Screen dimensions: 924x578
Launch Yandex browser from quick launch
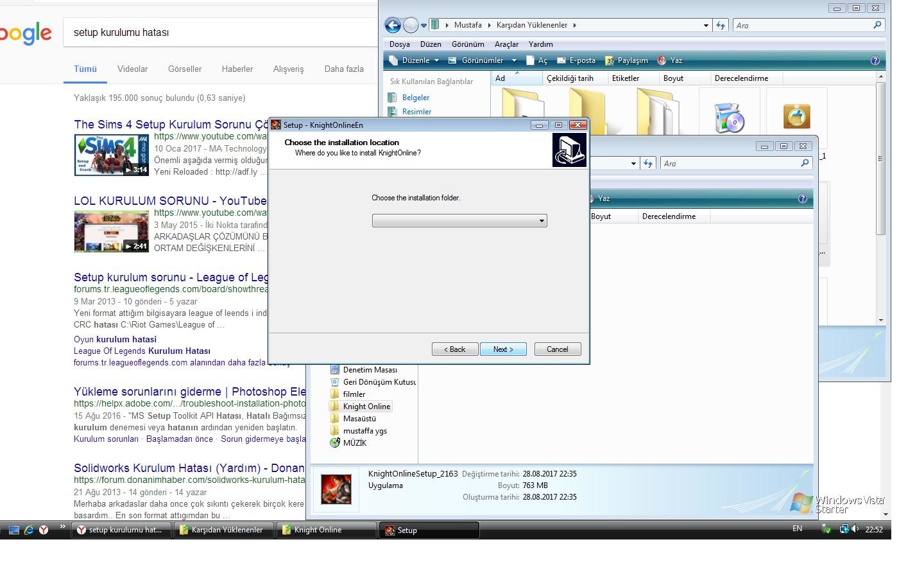[44, 530]
